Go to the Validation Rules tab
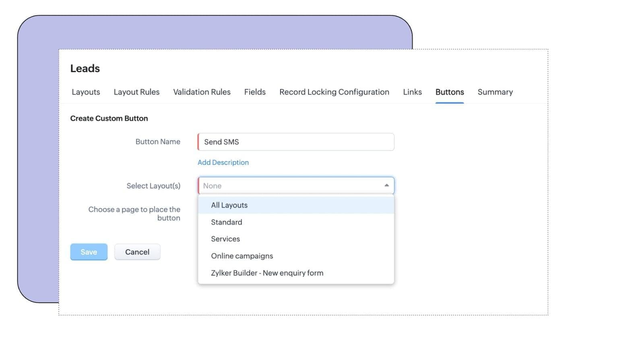The height and width of the screenshot is (362, 644). click(x=202, y=92)
